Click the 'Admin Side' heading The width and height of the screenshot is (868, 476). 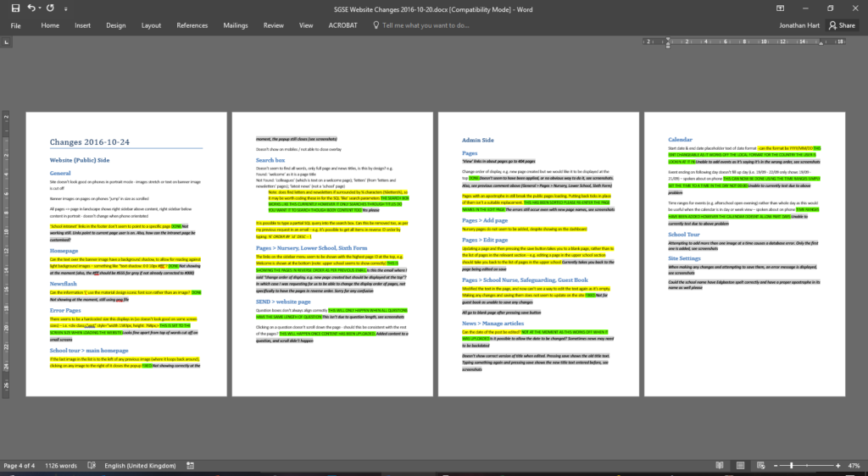coord(478,140)
